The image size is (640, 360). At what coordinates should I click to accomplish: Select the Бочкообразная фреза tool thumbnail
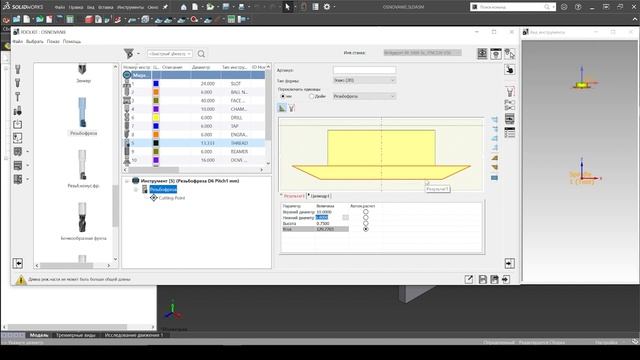(83, 221)
